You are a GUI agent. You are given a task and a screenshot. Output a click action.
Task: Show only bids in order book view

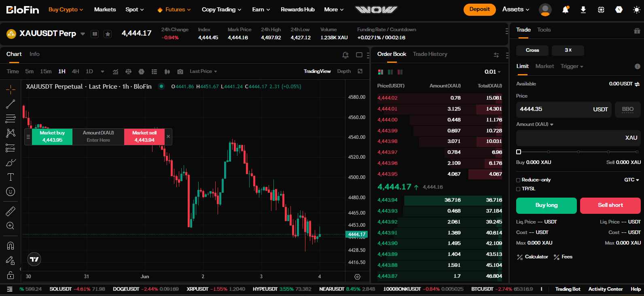click(390, 72)
